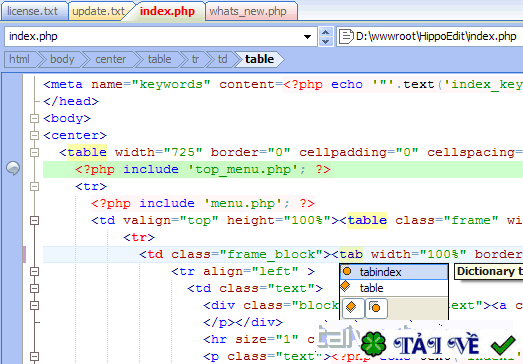
Task: Select the index.php tab
Action: [x=167, y=11]
